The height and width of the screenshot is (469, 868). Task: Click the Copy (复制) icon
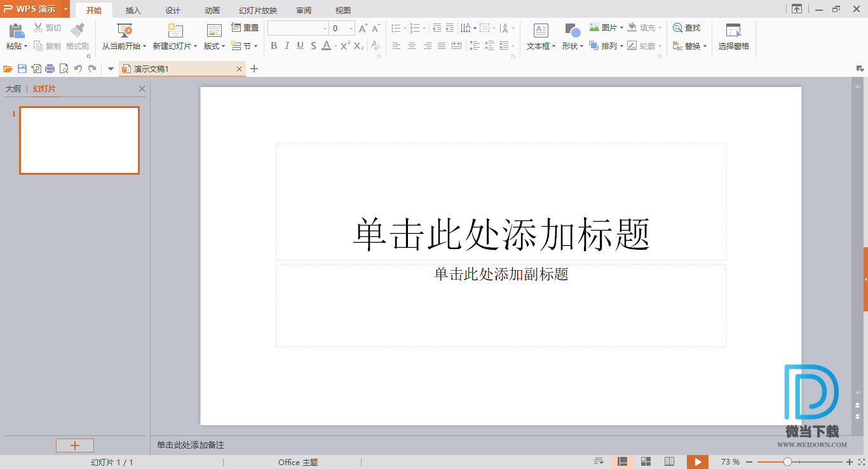38,46
